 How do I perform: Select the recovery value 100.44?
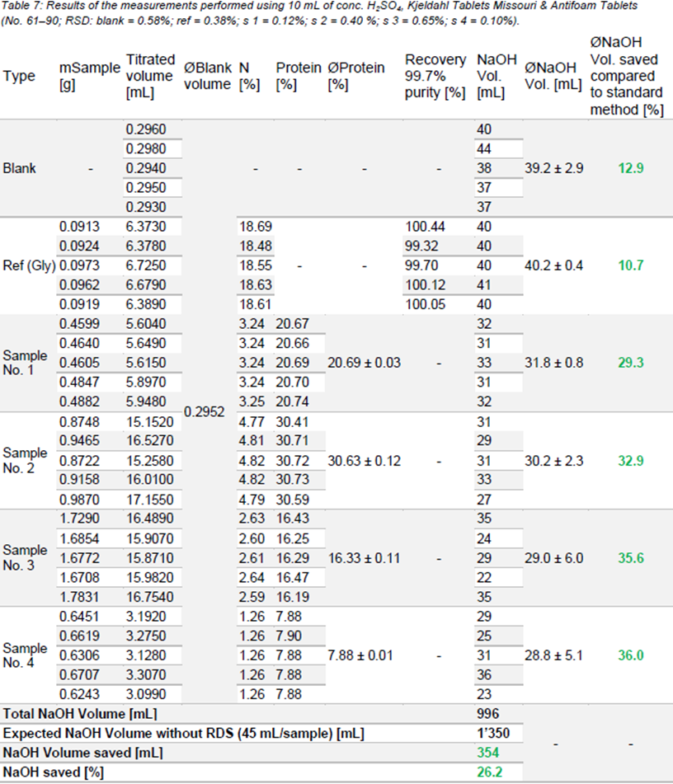coord(425,227)
